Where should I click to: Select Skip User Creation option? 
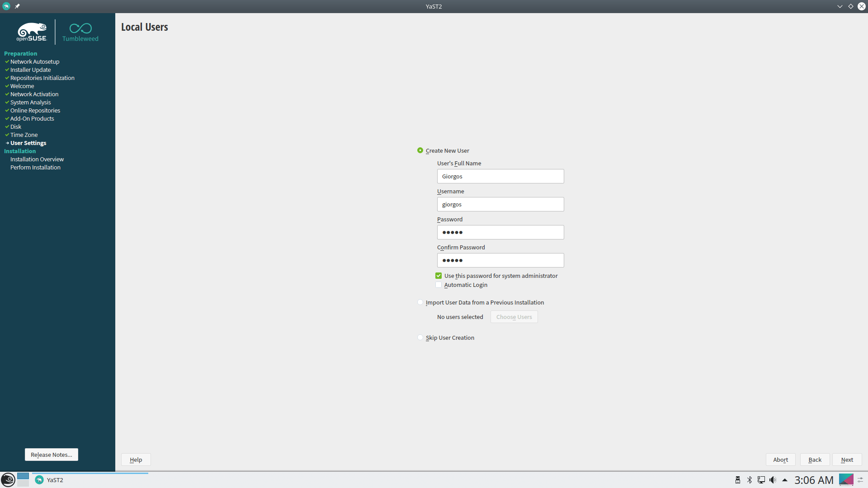pos(420,338)
